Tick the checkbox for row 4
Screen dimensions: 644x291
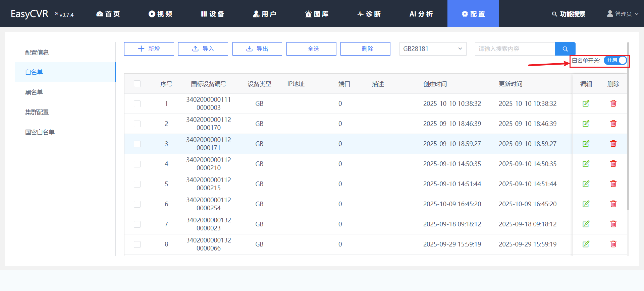click(137, 164)
